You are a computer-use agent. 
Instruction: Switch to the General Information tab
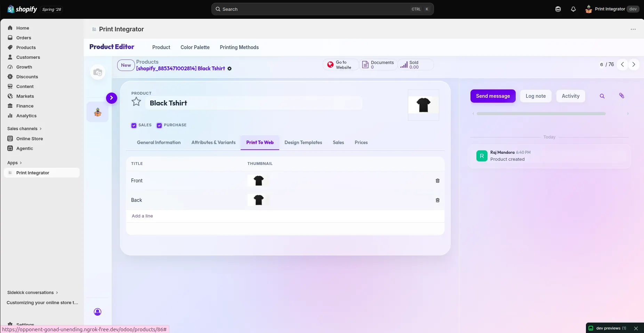159,142
